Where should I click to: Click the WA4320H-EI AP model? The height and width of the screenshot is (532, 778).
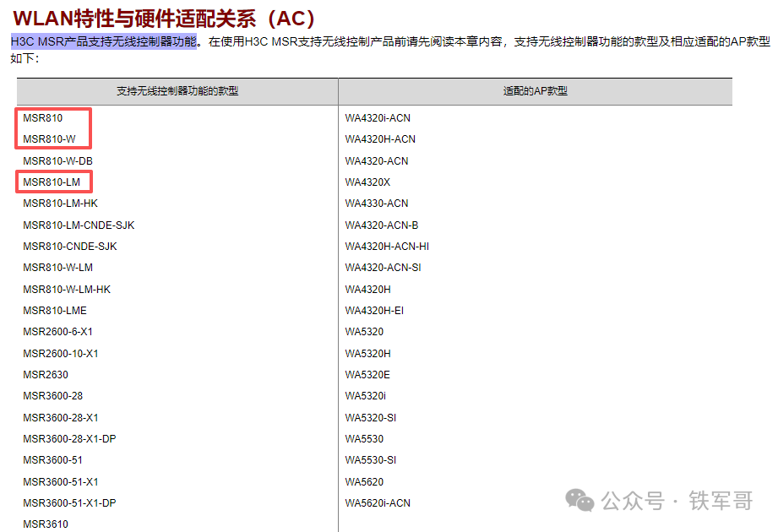374,311
